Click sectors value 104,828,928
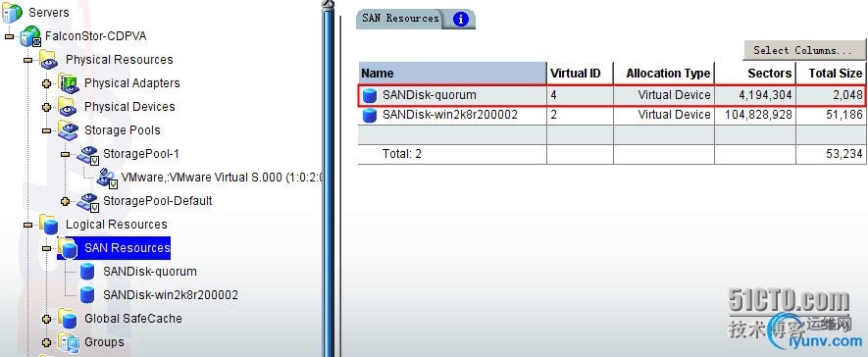868x357 pixels. pos(758,115)
